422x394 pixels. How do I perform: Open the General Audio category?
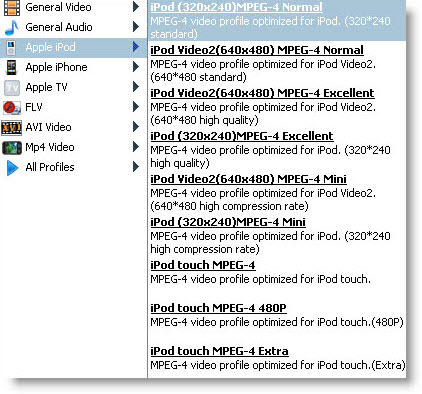[x=73, y=27]
